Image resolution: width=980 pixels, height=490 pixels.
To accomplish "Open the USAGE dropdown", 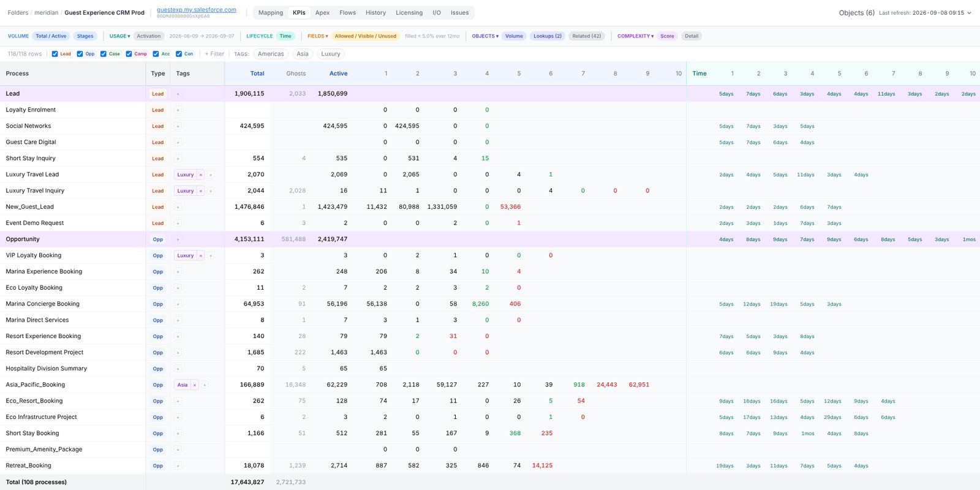I will pyautogui.click(x=120, y=36).
